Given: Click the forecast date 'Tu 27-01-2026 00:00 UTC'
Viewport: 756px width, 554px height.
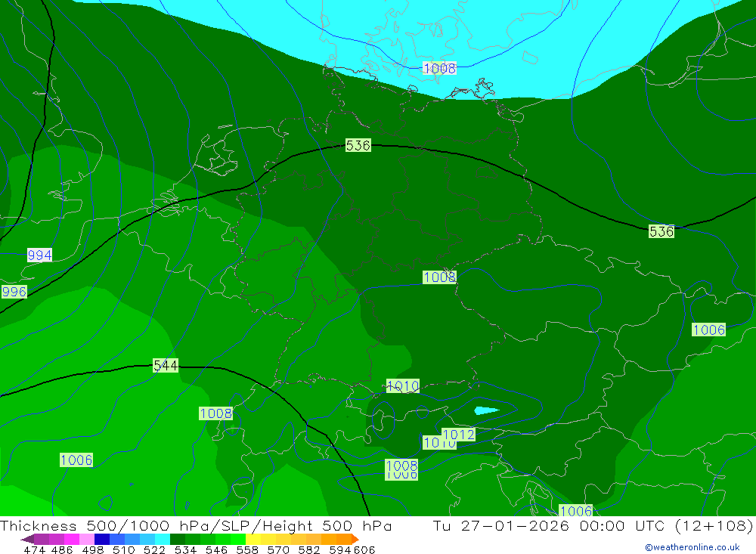Looking at the screenshot, I should 548,525.
